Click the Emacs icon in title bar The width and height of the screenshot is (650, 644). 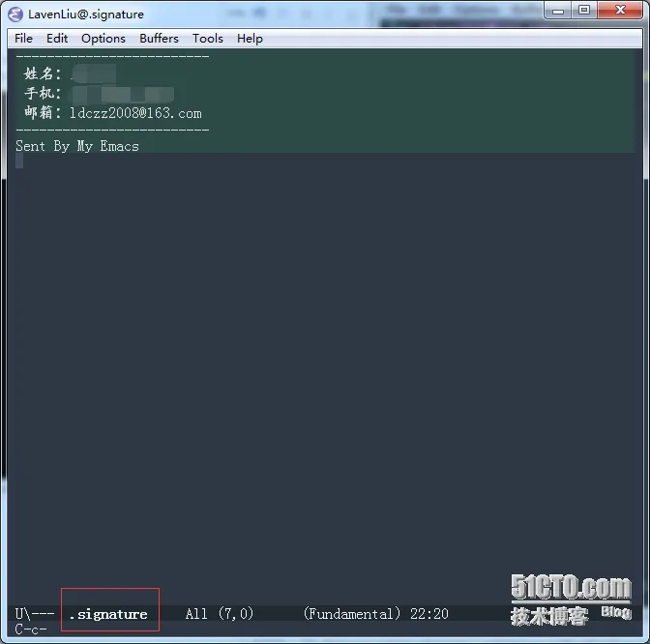click(15, 15)
